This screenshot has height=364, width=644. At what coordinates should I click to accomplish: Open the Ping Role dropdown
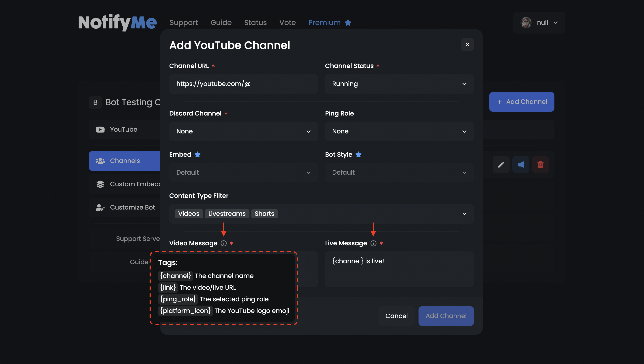399,131
